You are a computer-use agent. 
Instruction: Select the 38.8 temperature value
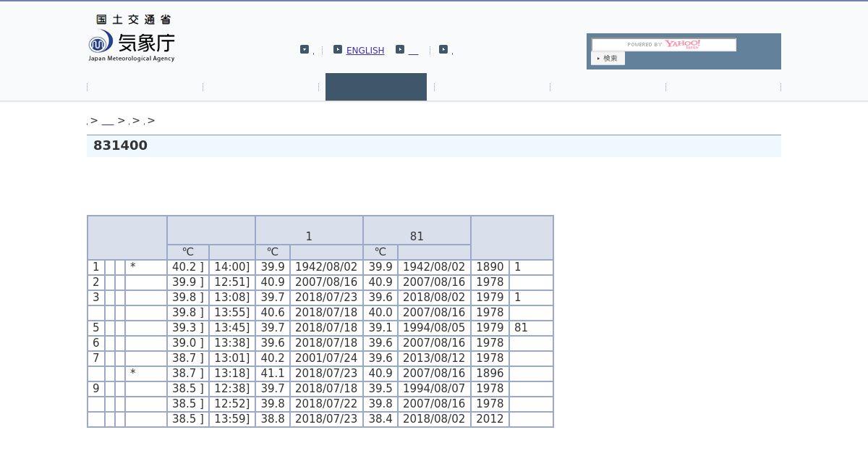(x=273, y=419)
